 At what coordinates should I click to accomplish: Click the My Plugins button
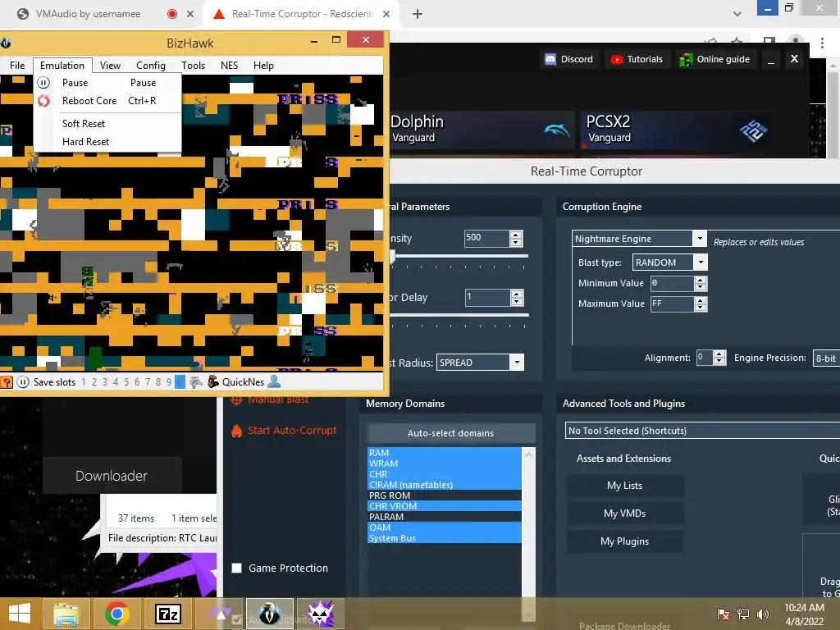624,541
